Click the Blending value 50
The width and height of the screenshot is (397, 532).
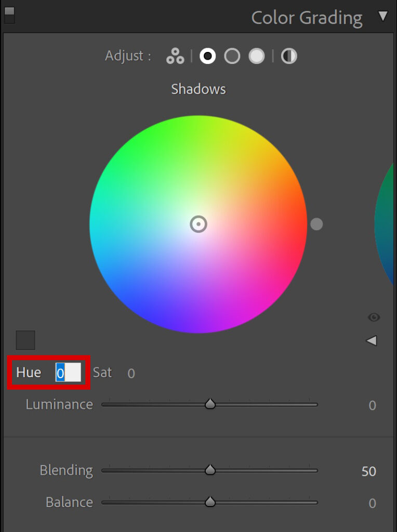[x=368, y=471]
